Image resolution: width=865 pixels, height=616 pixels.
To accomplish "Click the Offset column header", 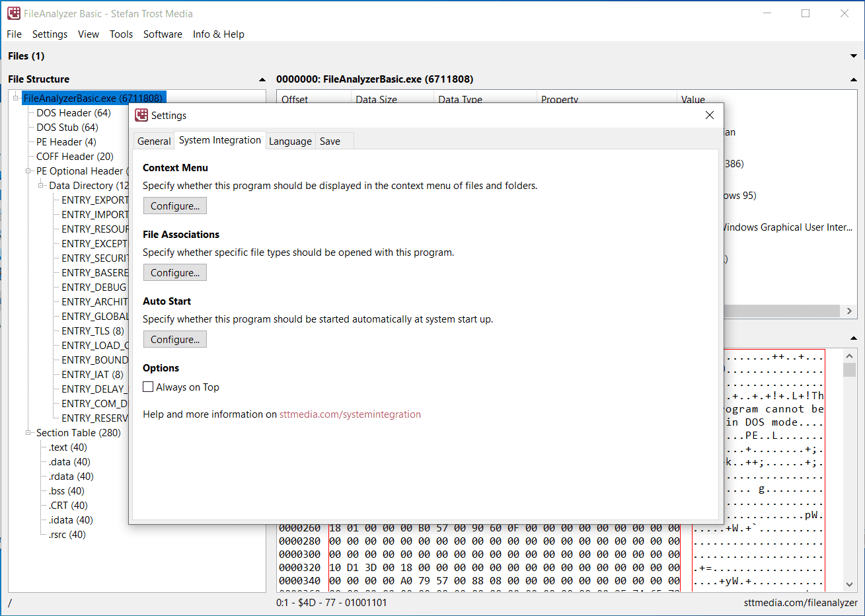I will 314,97.
